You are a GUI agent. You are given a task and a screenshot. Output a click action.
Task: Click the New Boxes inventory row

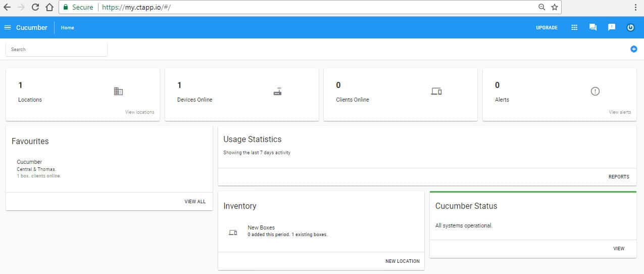(321, 231)
